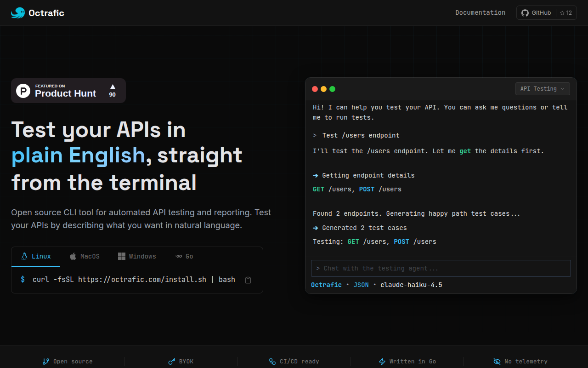Click the 'Open source CLI tool' description paragraph
Viewport: 588px width, 368px height.
tap(141, 219)
